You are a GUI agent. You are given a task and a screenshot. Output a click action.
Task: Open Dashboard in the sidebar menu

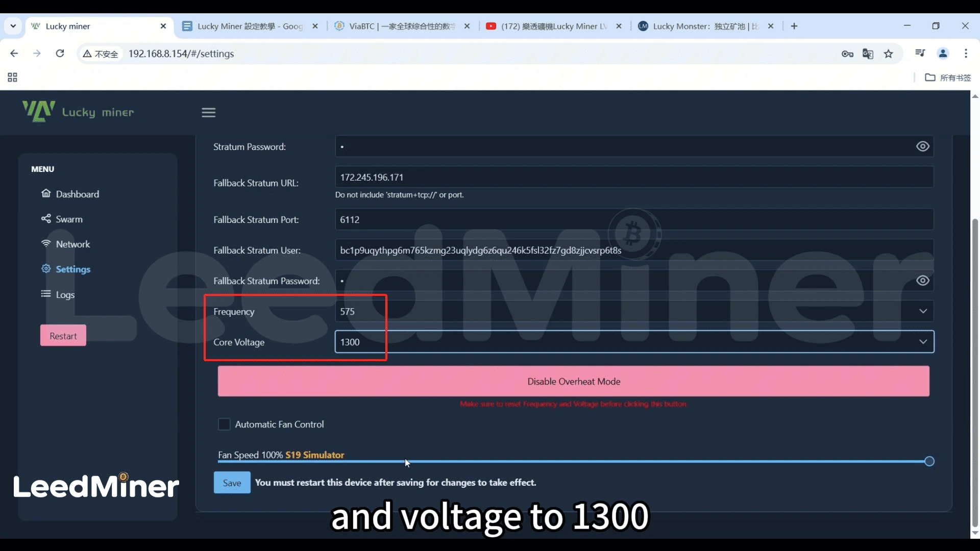coord(70,194)
